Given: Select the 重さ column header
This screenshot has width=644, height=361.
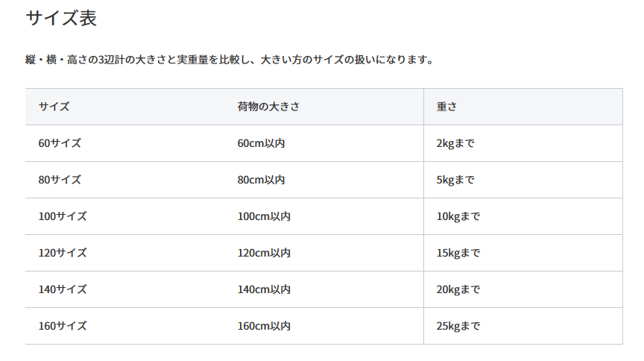Looking at the screenshot, I should [x=446, y=107].
